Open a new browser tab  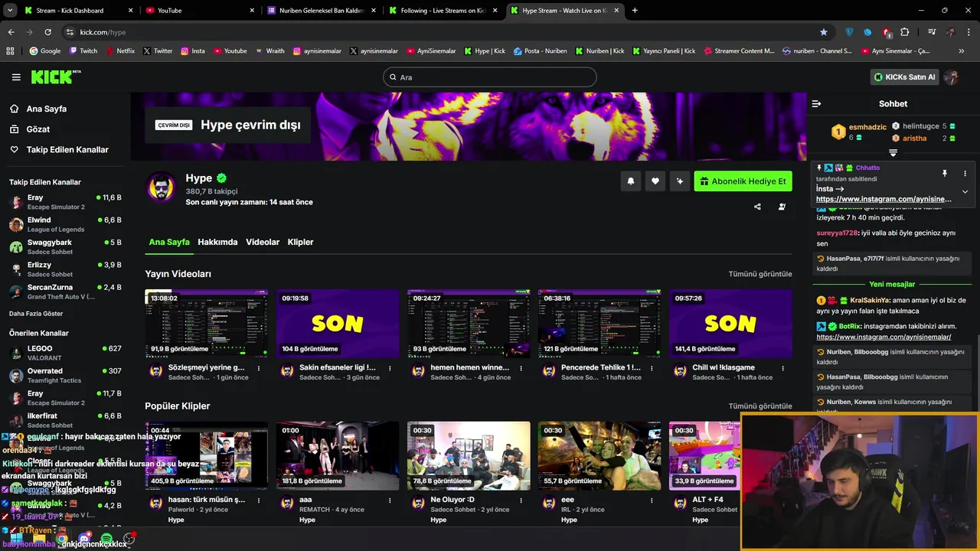[635, 11]
